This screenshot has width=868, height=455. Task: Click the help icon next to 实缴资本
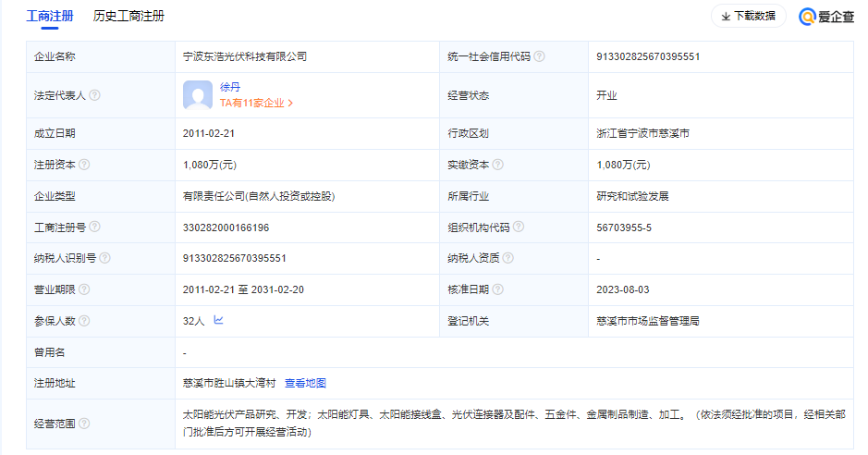point(497,165)
